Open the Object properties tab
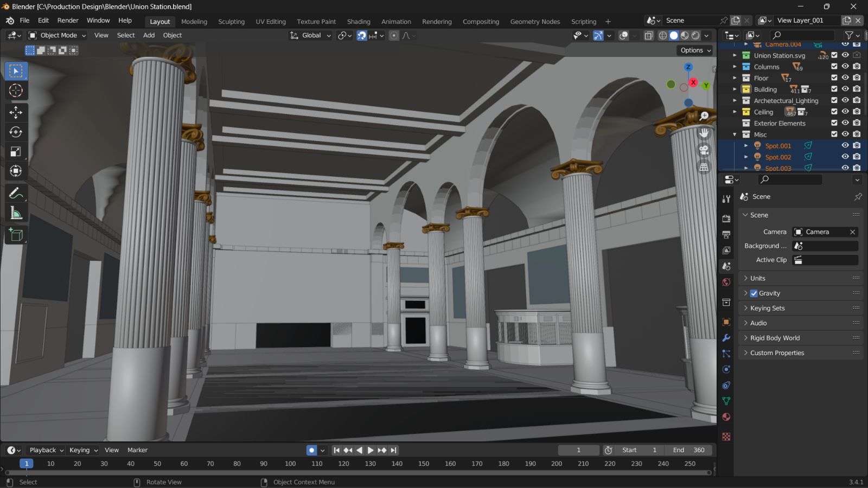The height and width of the screenshot is (488, 868). click(x=726, y=322)
